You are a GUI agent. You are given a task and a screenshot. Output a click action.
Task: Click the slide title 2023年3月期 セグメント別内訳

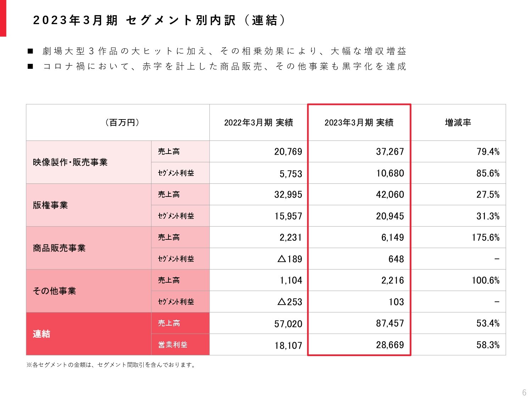tap(159, 20)
